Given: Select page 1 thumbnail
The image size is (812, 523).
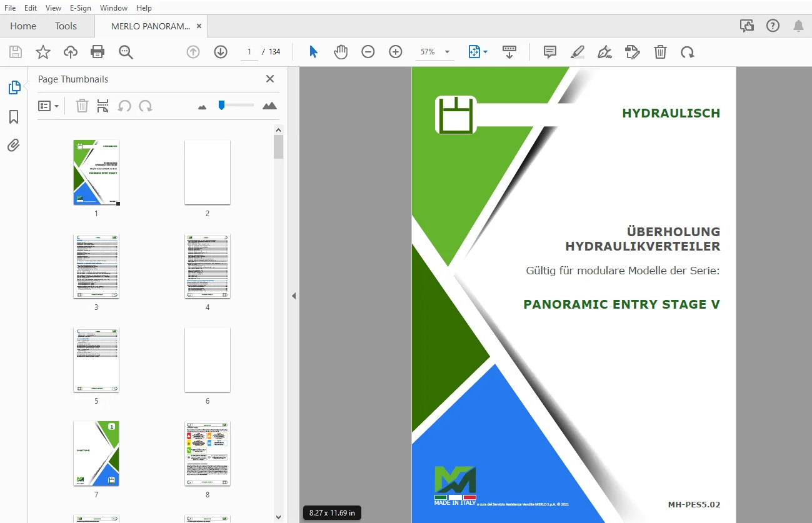Looking at the screenshot, I should [x=96, y=172].
